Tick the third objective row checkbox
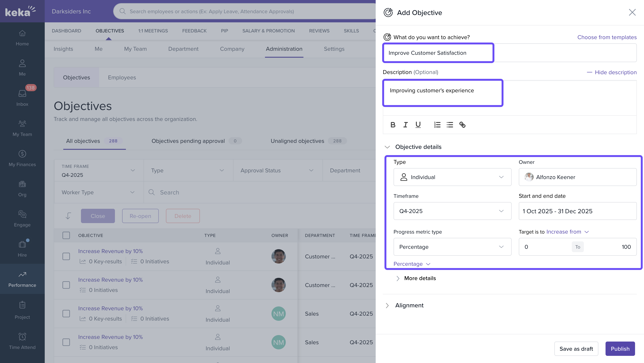 66,314
